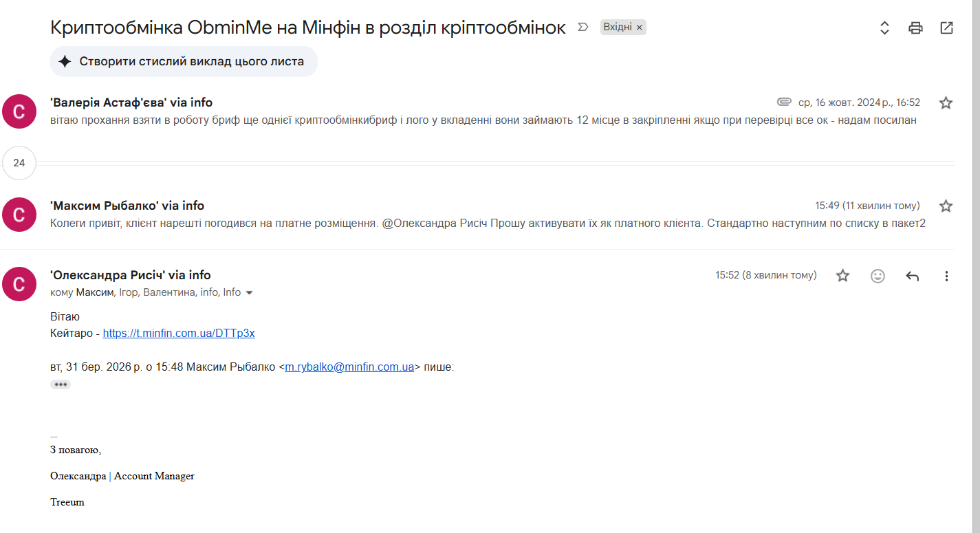Open more options for Олександра's message

click(946, 276)
